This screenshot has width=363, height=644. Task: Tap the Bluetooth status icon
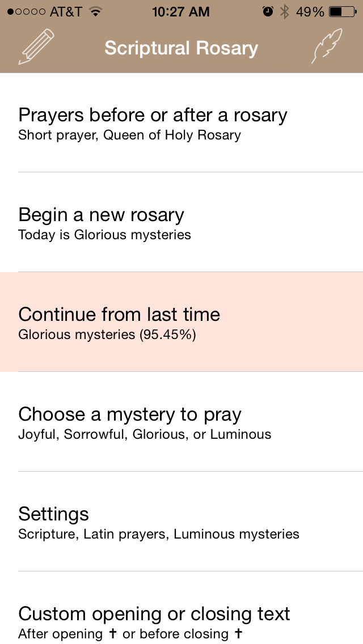click(x=285, y=11)
